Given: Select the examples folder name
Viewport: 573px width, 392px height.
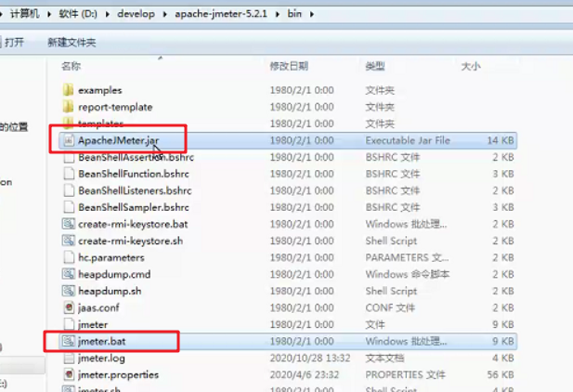Looking at the screenshot, I should [99, 90].
